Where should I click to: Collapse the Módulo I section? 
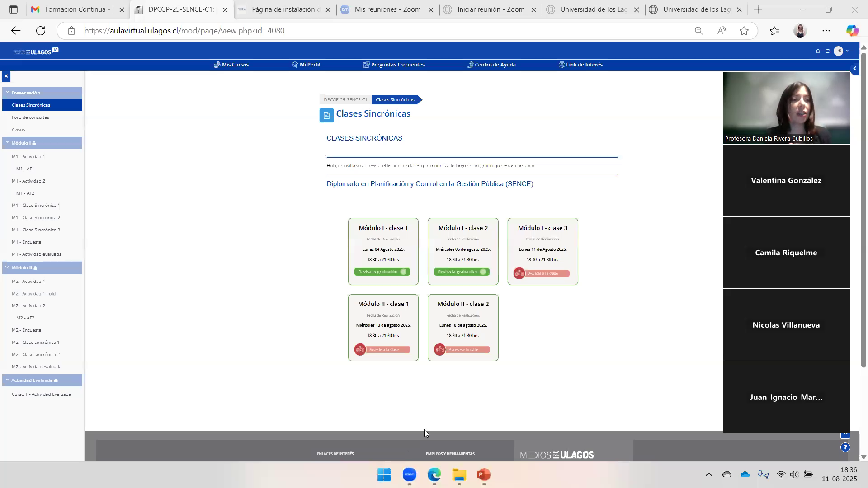click(7, 142)
